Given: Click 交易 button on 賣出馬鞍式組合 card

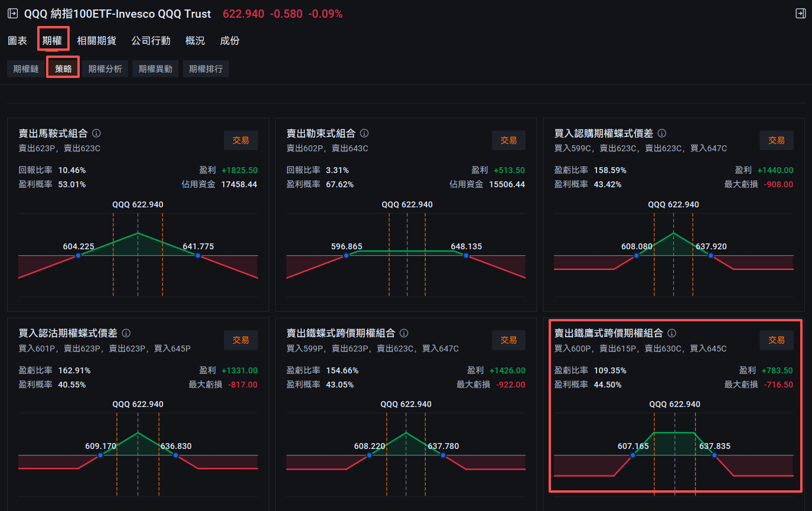Looking at the screenshot, I should [241, 140].
